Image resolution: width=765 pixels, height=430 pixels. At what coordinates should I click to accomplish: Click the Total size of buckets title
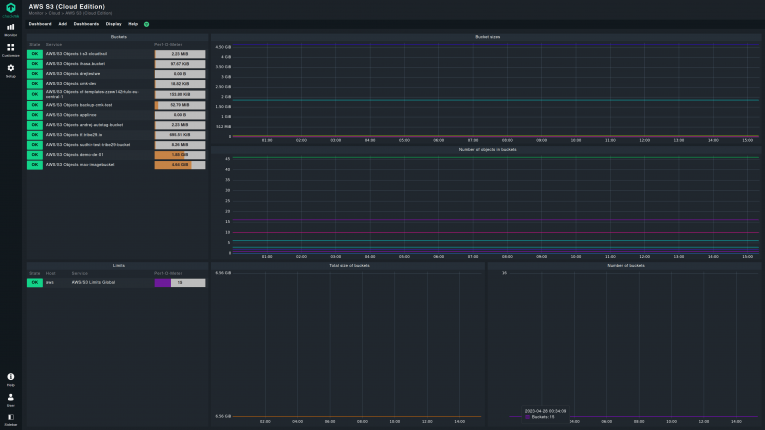349,266
